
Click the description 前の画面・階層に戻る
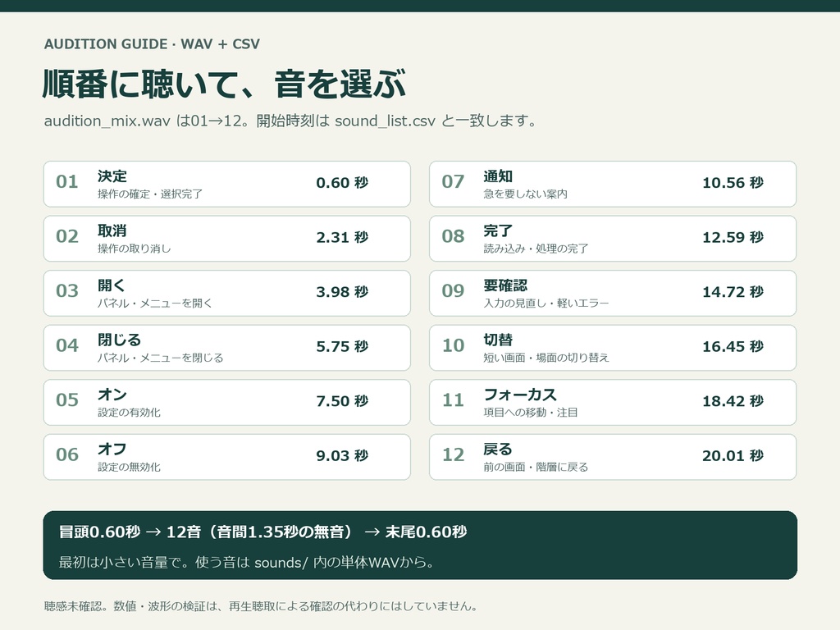(536, 467)
